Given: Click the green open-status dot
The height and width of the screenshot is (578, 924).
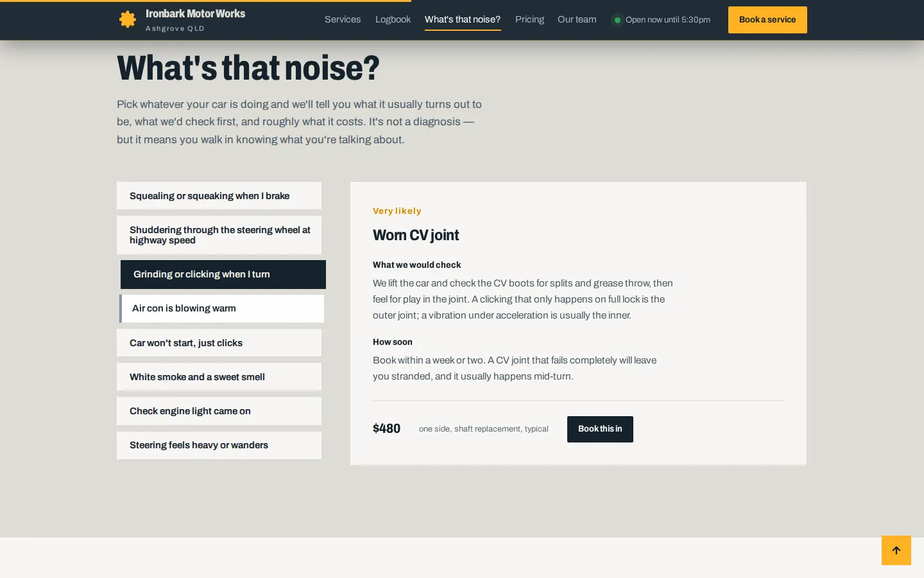Looking at the screenshot, I should 617,20.
